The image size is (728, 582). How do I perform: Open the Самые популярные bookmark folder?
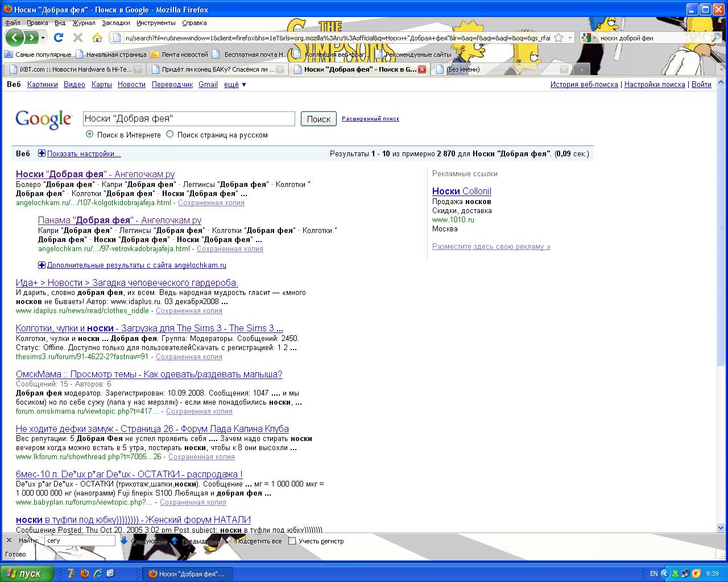[x=38, y=55]
